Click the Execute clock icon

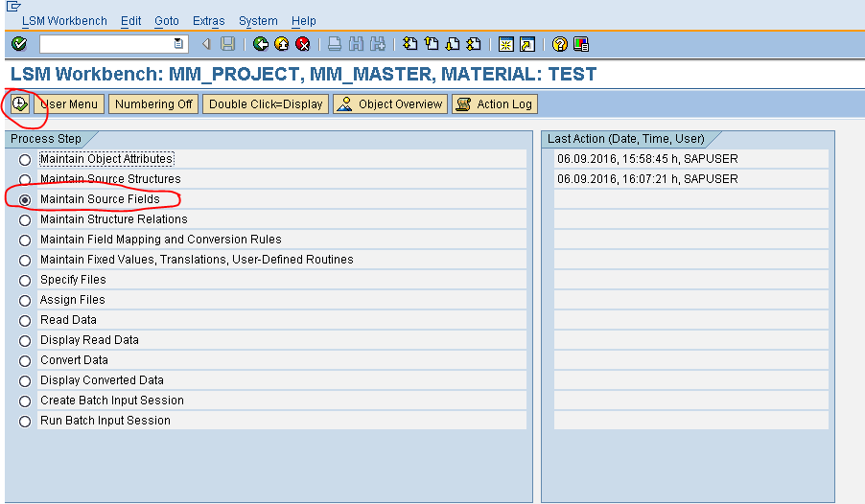tap(20, 103)
